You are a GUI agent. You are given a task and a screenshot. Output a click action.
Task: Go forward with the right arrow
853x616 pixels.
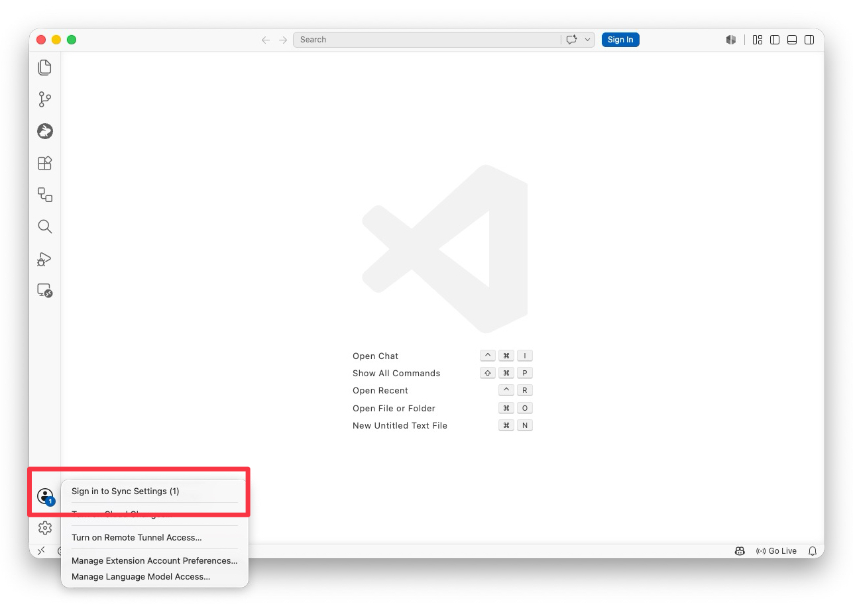[283, 40]
